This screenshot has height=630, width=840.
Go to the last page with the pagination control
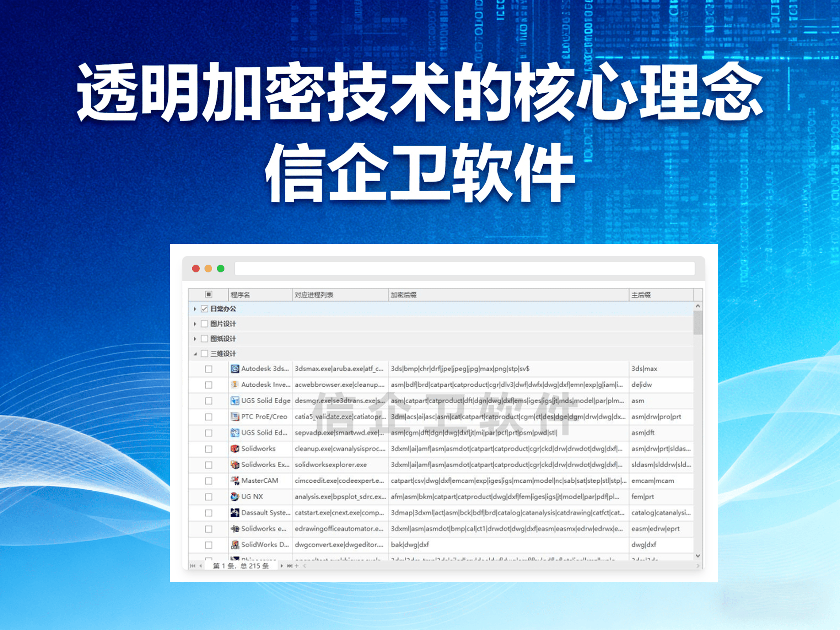pyautogui.click(x=290, y=566)
